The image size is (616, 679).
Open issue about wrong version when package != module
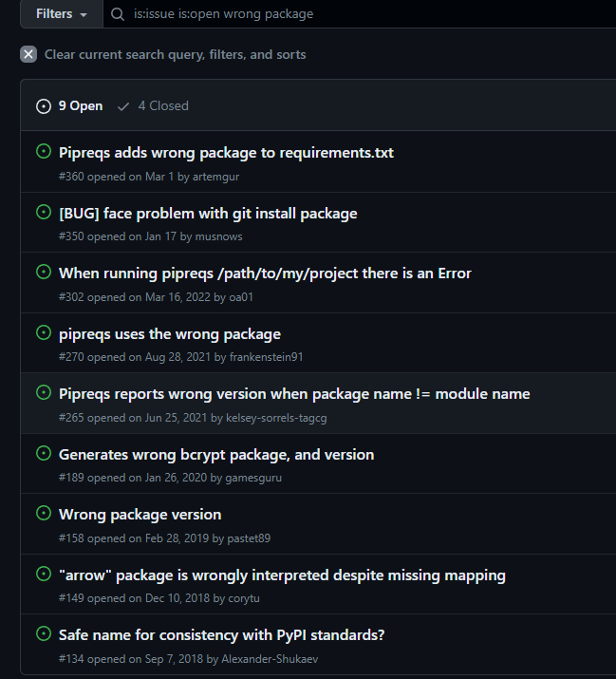294,393
